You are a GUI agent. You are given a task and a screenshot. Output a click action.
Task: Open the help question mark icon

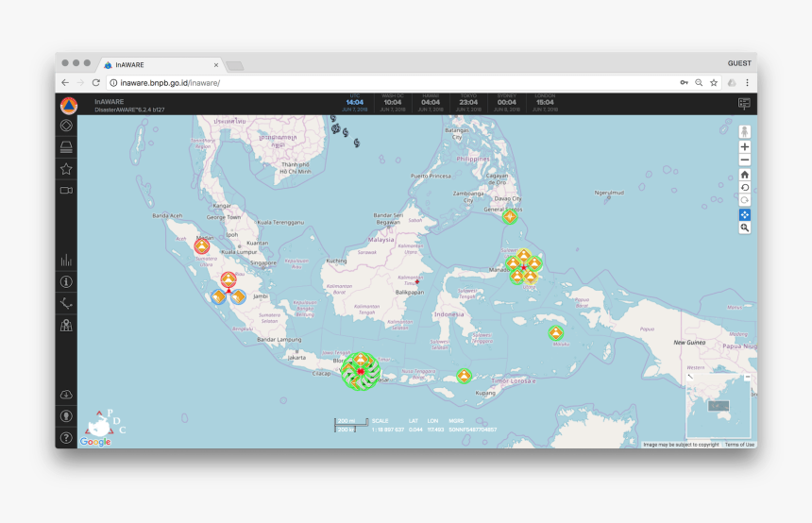66,437
